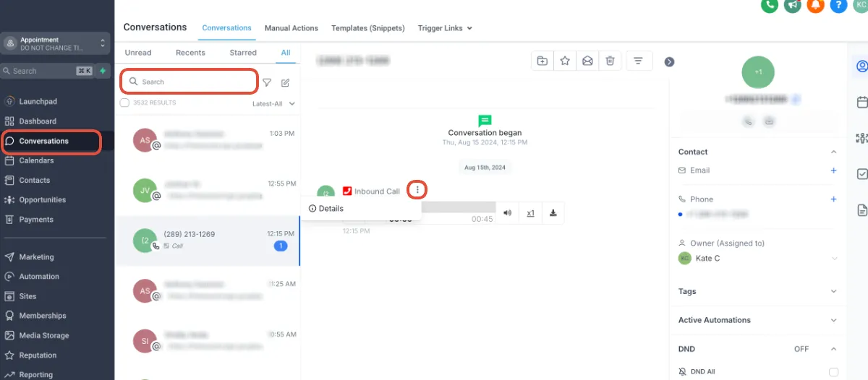The height and width of the screenshot is (380, 868).
Task: Click the filter funnel icon beside search
Action: pyautogui.click(x=267, y=82)
